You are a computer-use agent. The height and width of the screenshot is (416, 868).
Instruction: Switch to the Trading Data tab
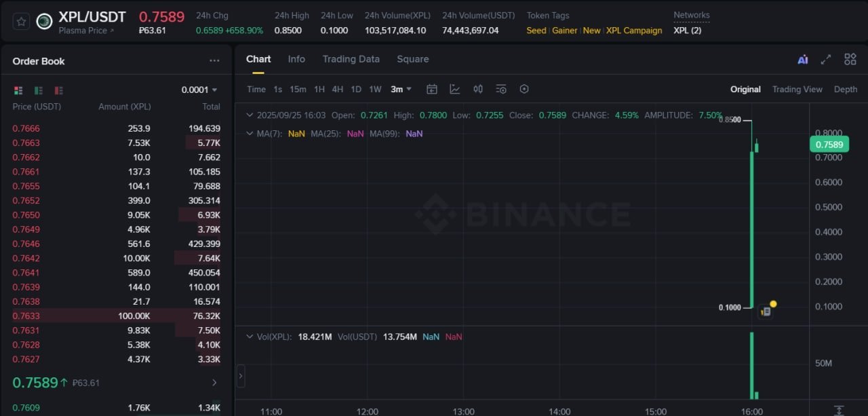pyautogui.click(x=351, y=59)
